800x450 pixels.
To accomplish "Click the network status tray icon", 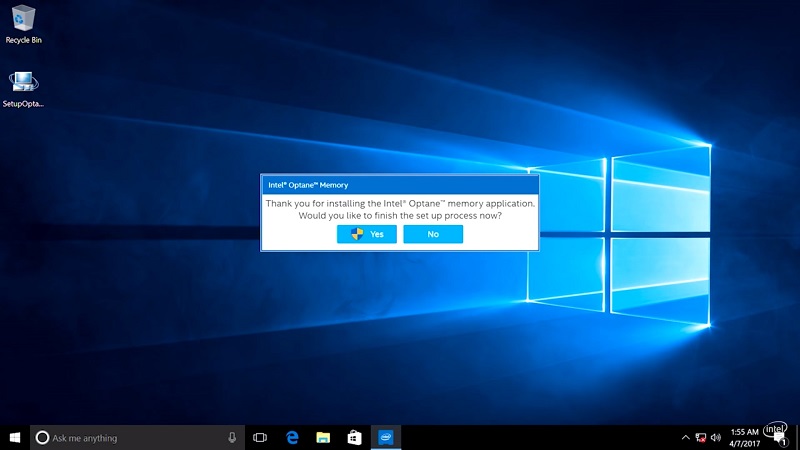I will click(701, 438).
